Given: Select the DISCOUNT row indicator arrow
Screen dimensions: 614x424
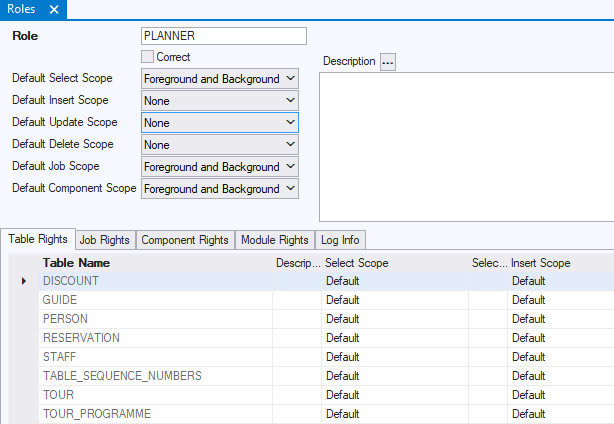Looking at the screenshot, I should coord(24,281).
